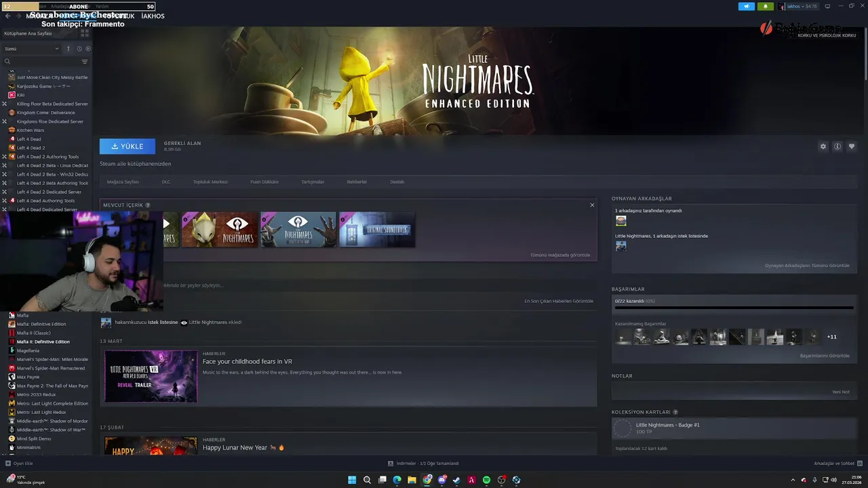Viewport: 868px width, 488px height.
Task: Click Koleksiyon Kartları help icon
Action: click(675, 412)
